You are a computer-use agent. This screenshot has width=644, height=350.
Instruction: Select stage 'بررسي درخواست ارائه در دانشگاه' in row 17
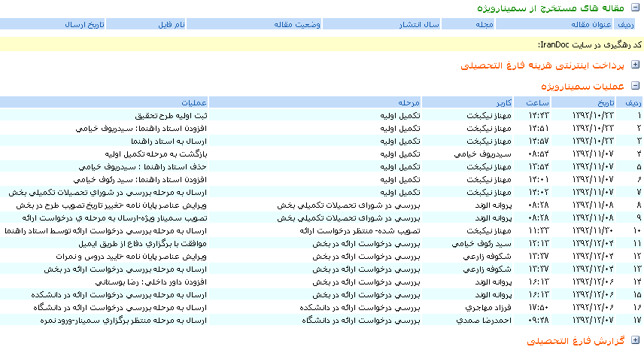pos(361,320)
